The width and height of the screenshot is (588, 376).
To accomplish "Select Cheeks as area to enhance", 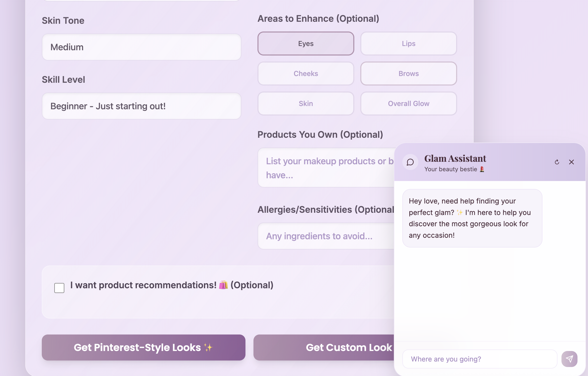I will coord(306,73).
